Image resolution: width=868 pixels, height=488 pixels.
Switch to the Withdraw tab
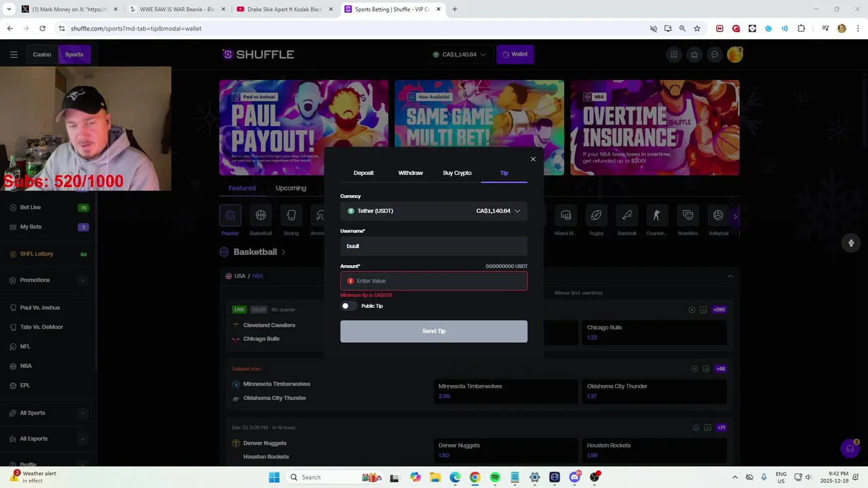[410, 173]
